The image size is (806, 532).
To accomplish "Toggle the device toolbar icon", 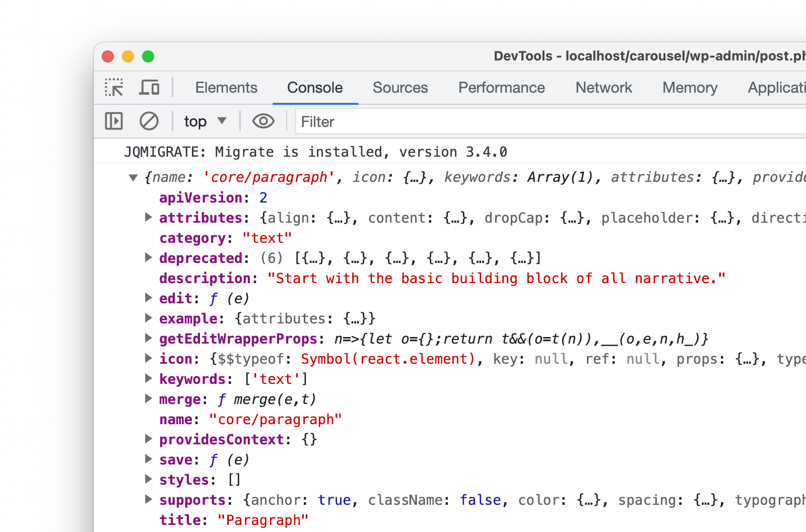I will tap(149, 88).
